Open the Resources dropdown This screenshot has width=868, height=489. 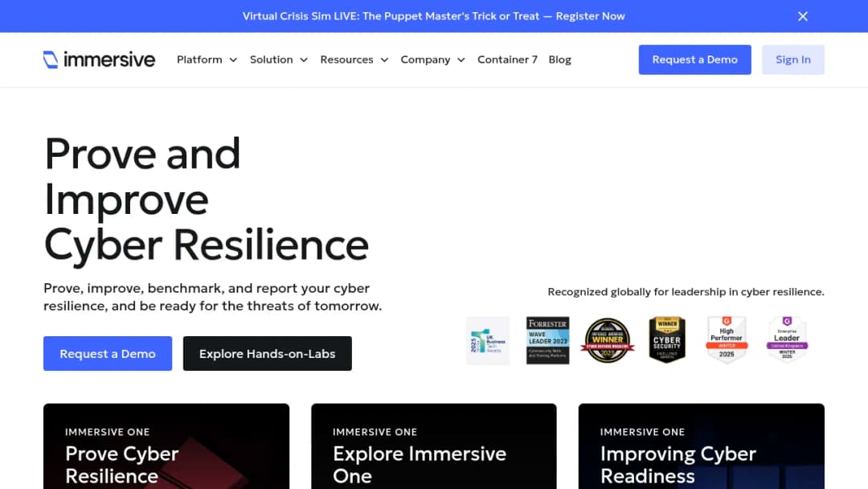pyautogui.click(x=354, y=60)
